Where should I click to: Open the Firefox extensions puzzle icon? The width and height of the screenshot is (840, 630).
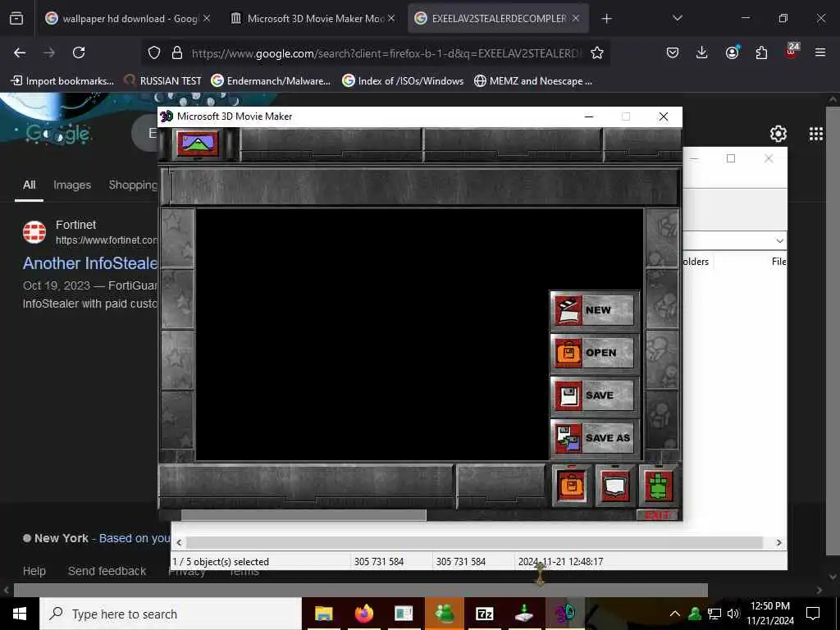[761, 52]
